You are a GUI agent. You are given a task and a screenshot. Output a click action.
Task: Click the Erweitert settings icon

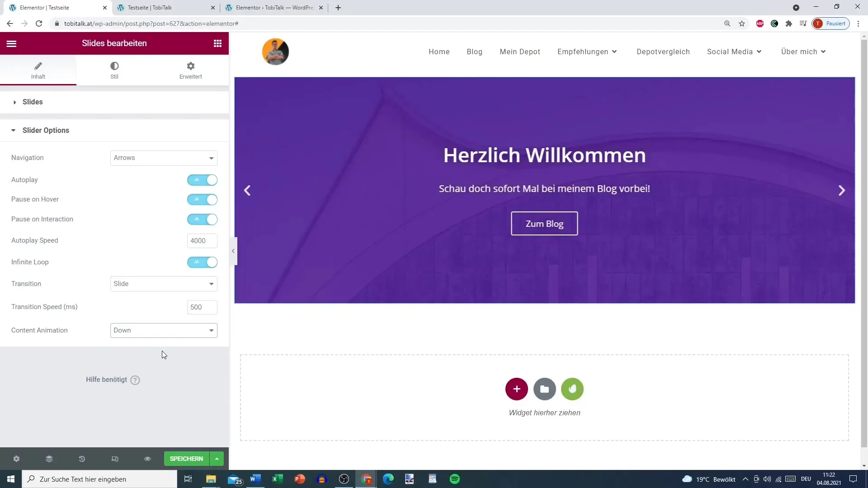pyautogui.click(x=191, y=66)
